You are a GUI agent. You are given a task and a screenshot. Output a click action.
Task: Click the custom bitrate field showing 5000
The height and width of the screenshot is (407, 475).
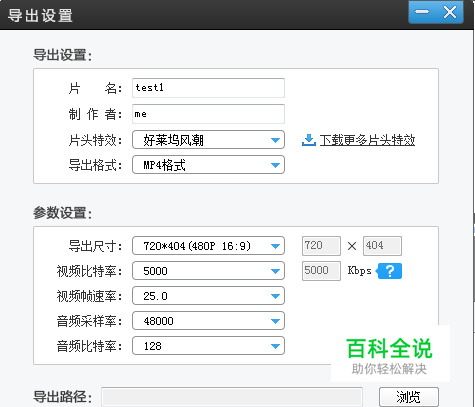pos(321,271)
